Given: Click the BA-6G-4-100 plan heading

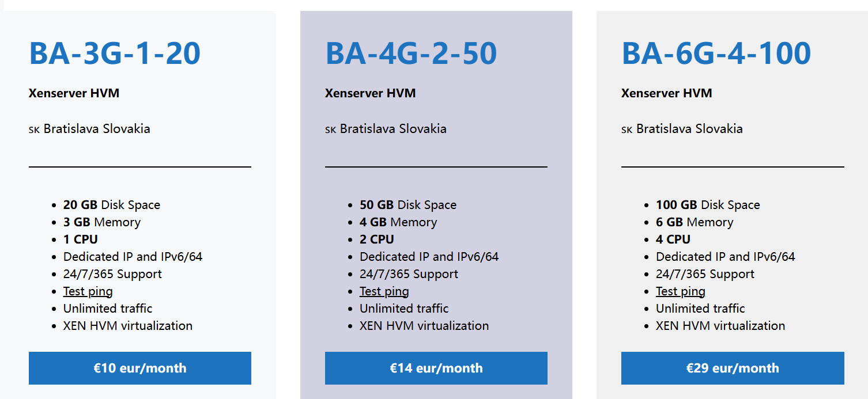Looking at the screenshot, I should [716, 53].
